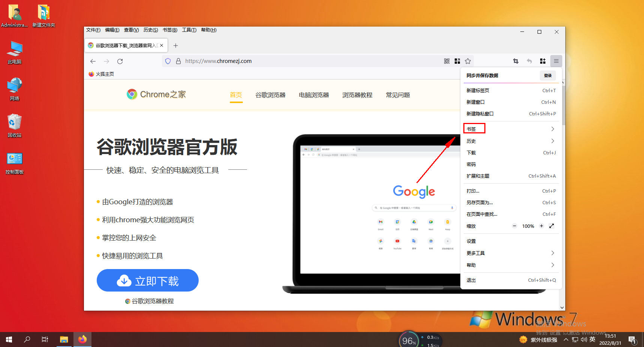Open the 书签(B) menu bar item
The image size is (644, 347).
coord(170,30)
